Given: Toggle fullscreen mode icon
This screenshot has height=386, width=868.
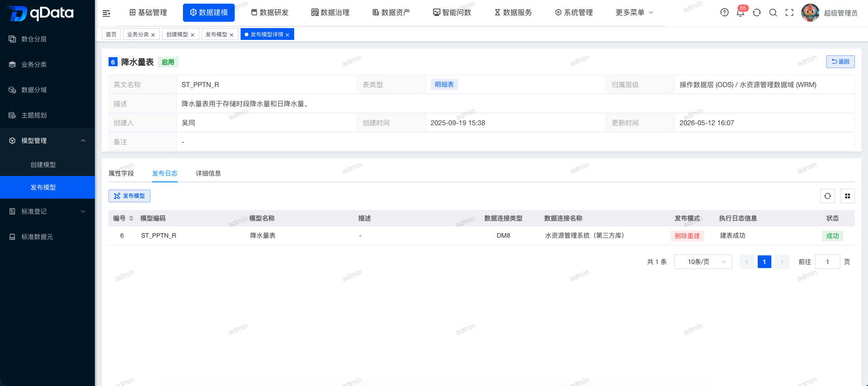Looking at the screenshot, I should pos(789,13).
